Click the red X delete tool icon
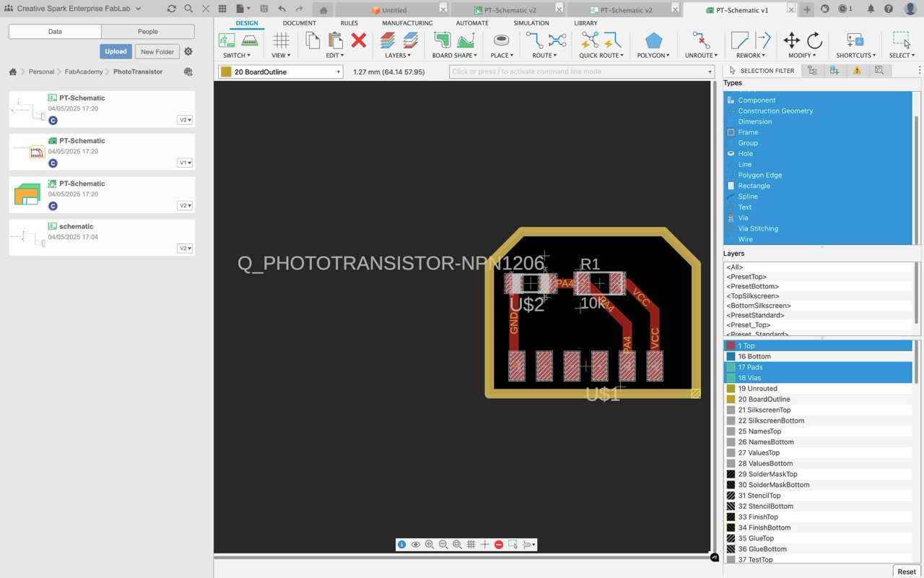This screenshot has width=924, height=578. [x=358, y=40]
